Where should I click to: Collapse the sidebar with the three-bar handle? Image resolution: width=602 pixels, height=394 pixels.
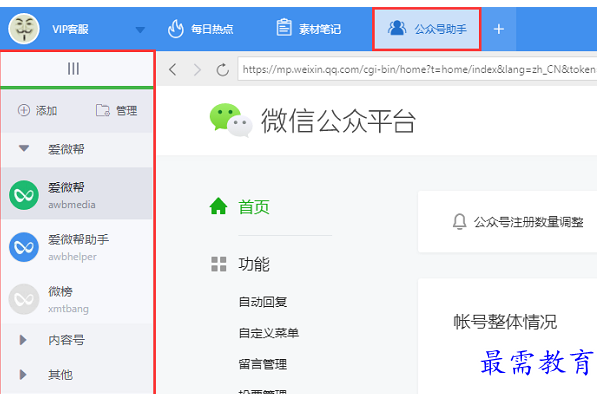pyautogui.click(x=73, y=69)
